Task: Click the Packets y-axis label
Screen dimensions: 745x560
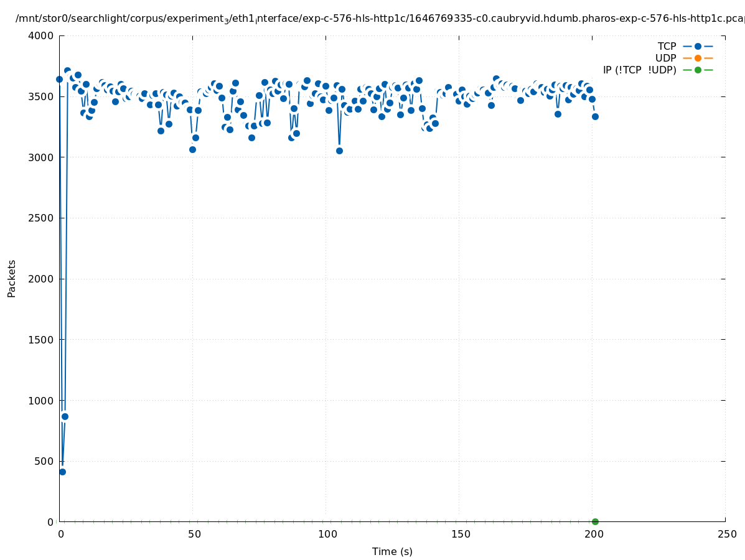Action: pos(12,278)
